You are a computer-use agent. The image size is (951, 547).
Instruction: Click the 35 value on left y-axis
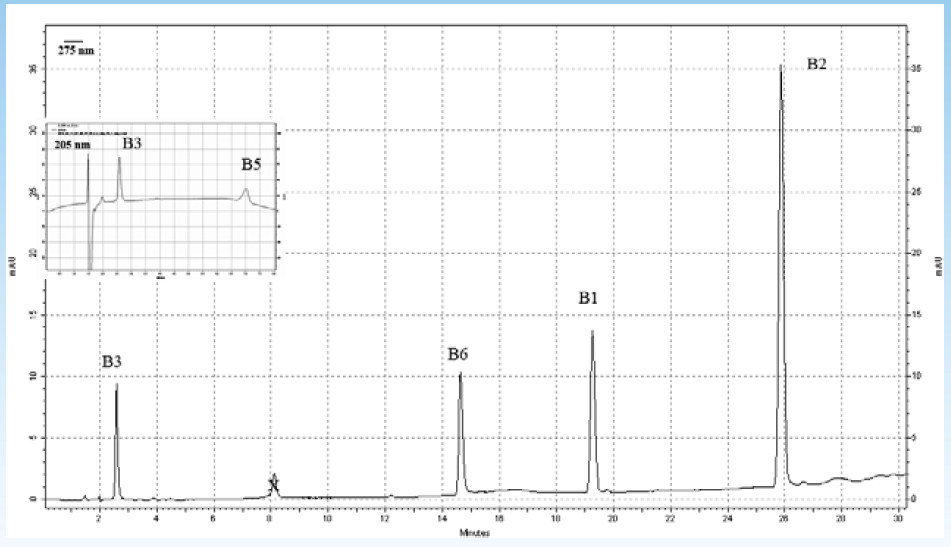(32, 69)
